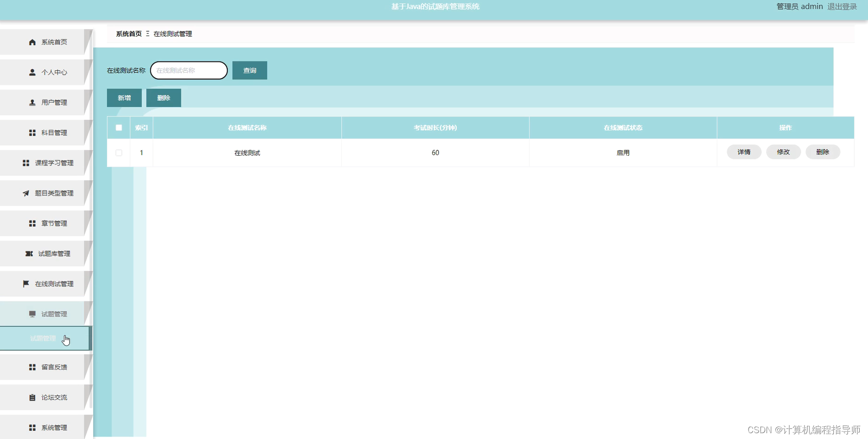This screenshot has width=868, height=439.
Task: Click the 新增 add button
Action: point(124,98)
